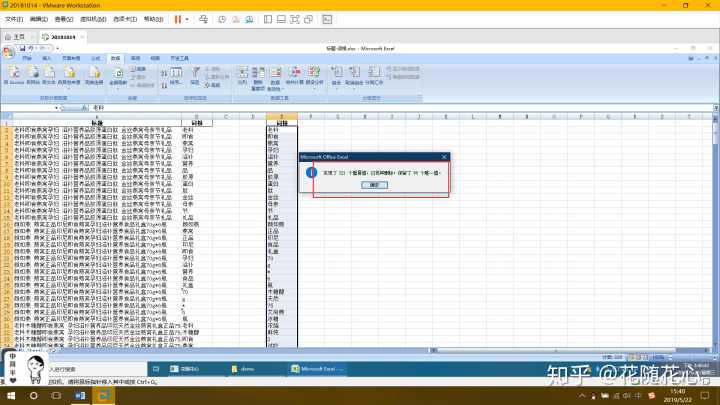Screen dimensions: 720x405
Task: Switch to VMware Home (主页) tab
Action: (18, 37)
